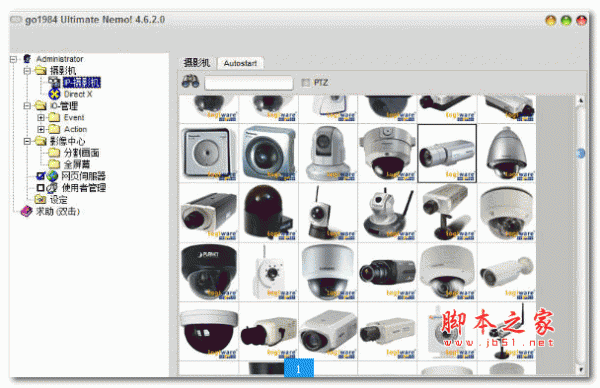600x388 pixels.
Task: Click the scrollbar up arrow
Action: tap(581, 101)
